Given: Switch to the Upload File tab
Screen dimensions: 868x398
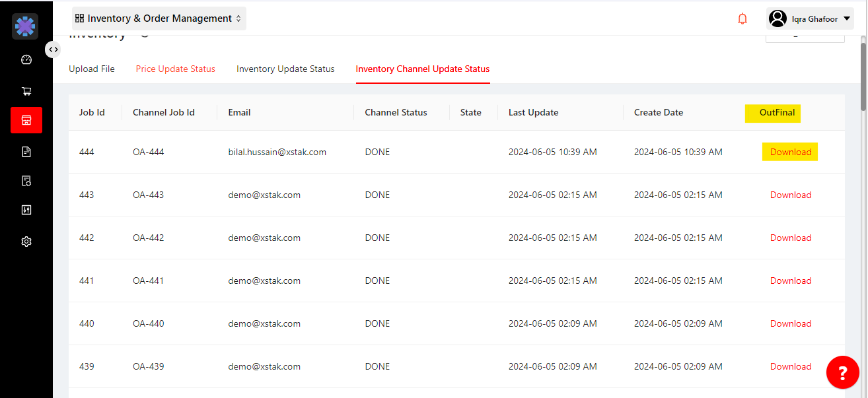Looking at the screenshot, I should tap(92, 69).
